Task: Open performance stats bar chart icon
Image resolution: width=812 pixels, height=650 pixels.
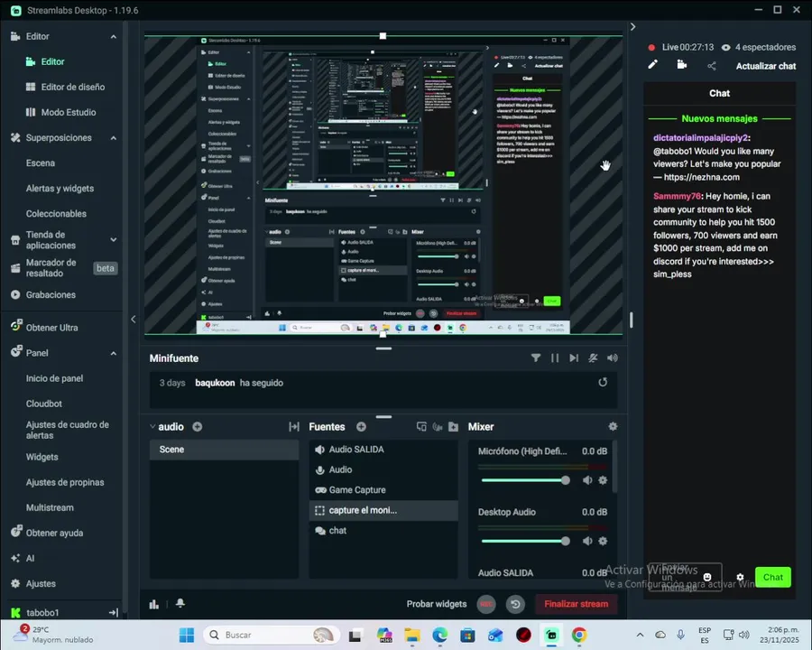Action: coord(153,604)
